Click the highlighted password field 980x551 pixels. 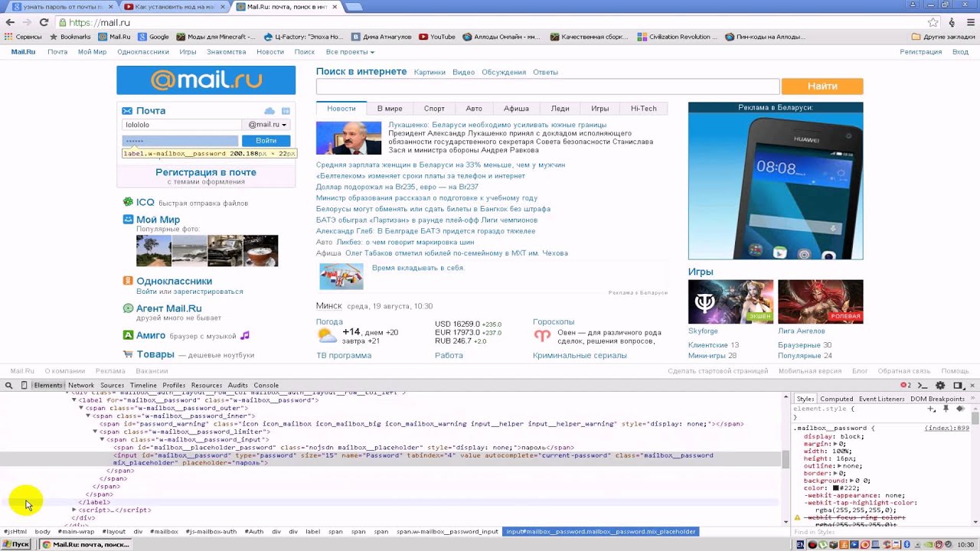pos(180,141)
